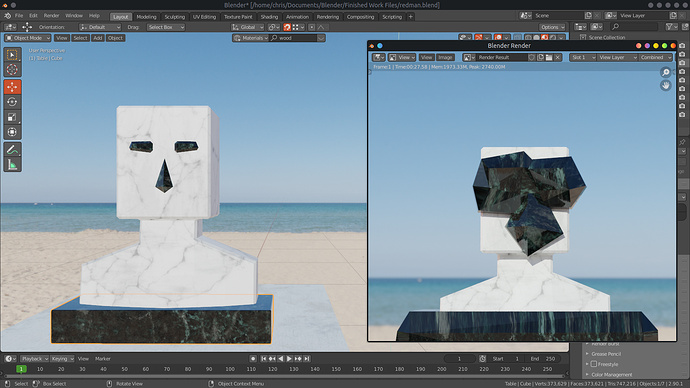Switch to solid viewport shading

pyautogui.click(x=536, y=38)
